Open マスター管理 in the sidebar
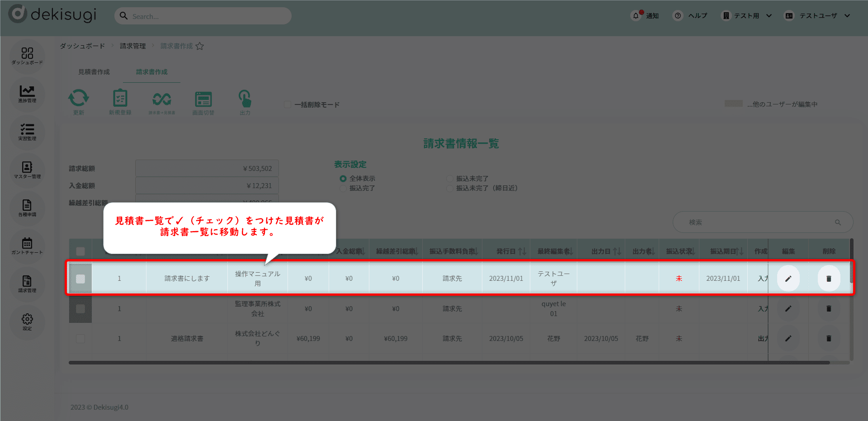868x421 pixels. coord(27,170)
